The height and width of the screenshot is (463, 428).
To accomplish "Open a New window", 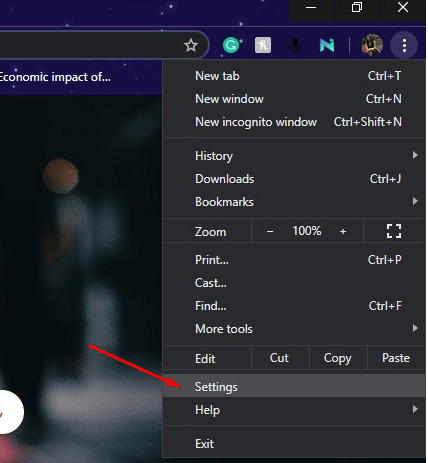I will pos(294,99).
